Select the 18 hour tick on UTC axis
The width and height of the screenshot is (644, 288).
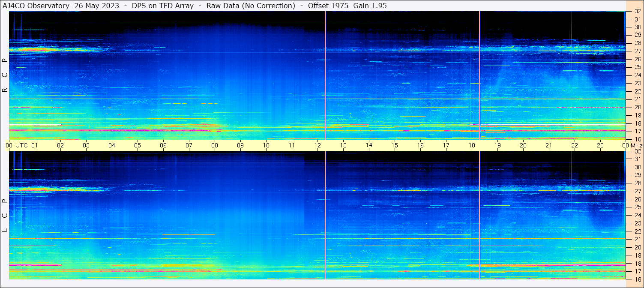coord(471,145)
